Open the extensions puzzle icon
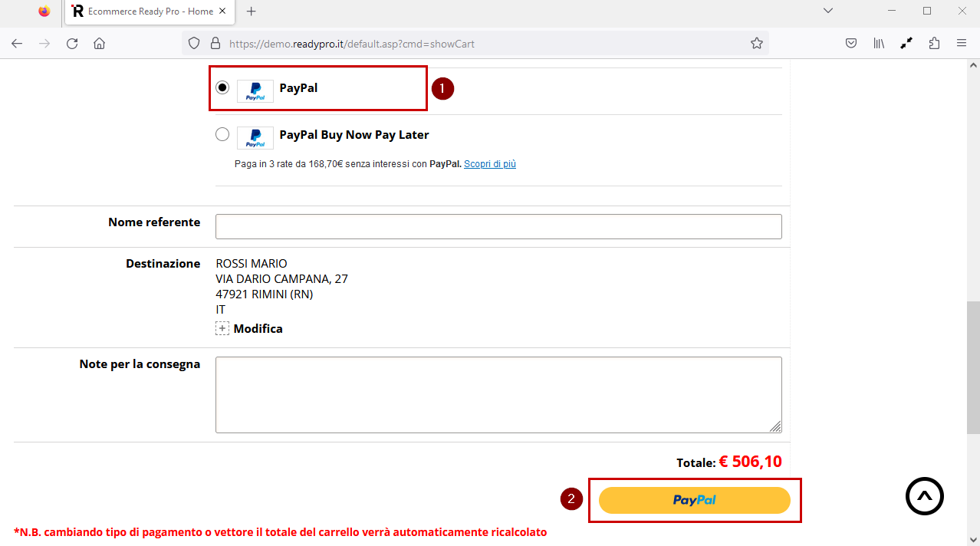 (933, 44)
